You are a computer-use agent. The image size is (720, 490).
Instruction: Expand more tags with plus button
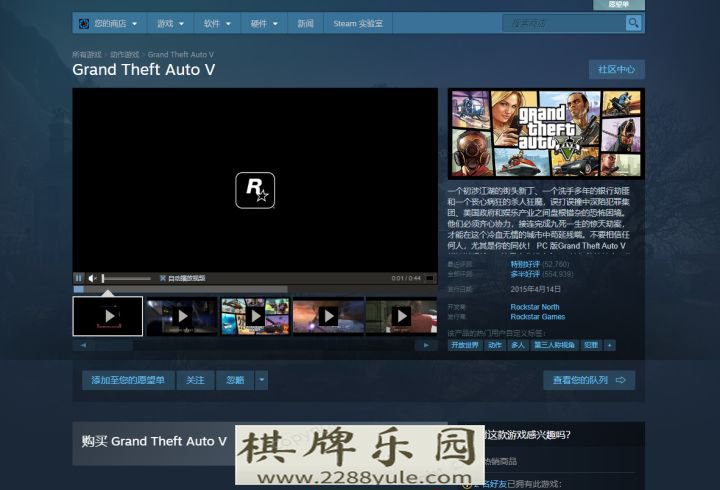(x=610, y=345)
